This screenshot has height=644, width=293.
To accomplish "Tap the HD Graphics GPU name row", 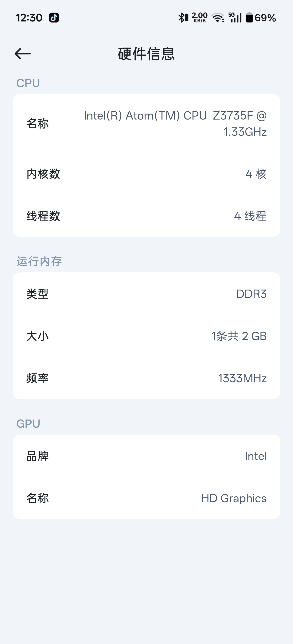I will pyautogui.click(x=146, y=498).
